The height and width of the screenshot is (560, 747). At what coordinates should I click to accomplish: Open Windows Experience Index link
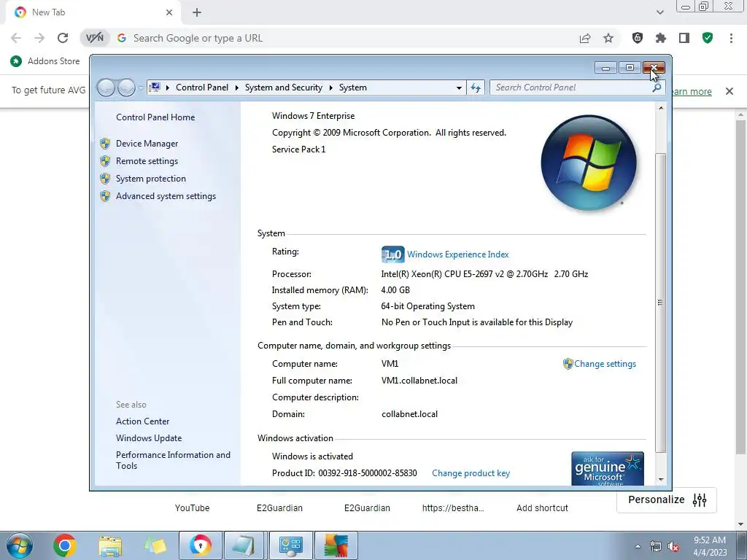(x=458, y=254)
